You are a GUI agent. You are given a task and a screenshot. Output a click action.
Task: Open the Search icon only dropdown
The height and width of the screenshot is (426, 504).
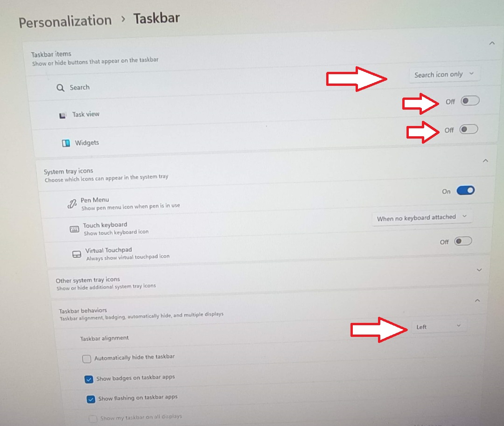[445, 75]
